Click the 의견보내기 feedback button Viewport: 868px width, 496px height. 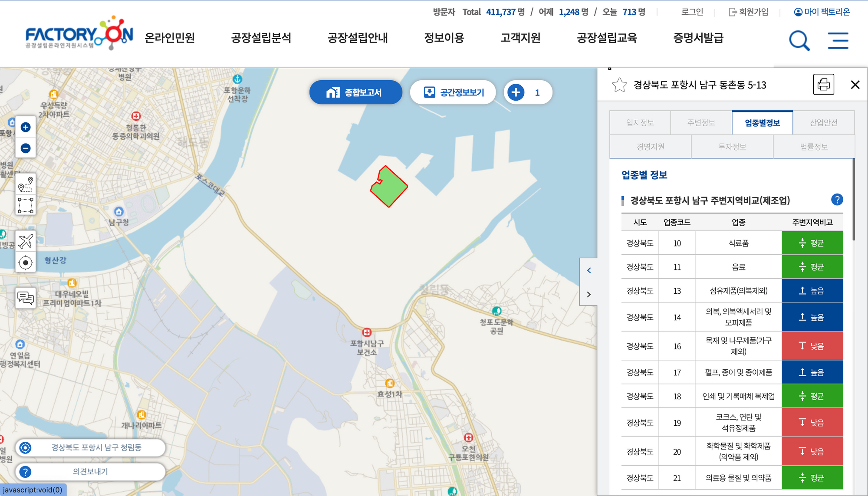(x=89, y=472)
